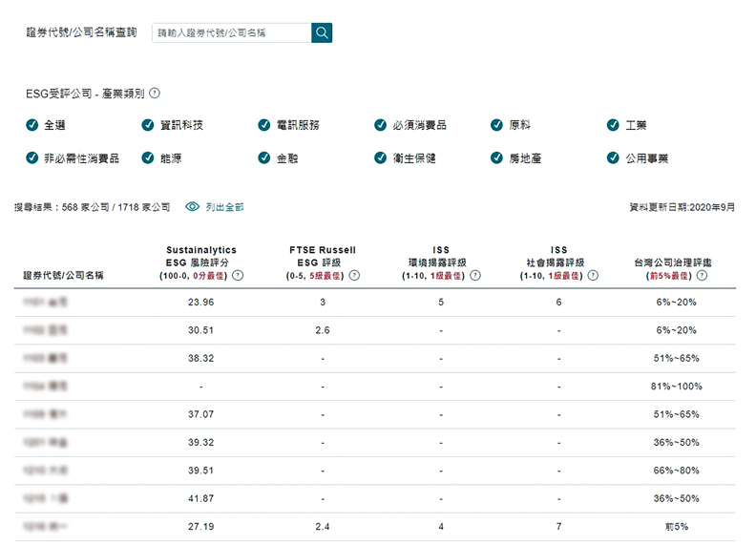Click the risk score value 30.51
The width and height of the screenshot is (756, 545).
(x=201, y=330)
